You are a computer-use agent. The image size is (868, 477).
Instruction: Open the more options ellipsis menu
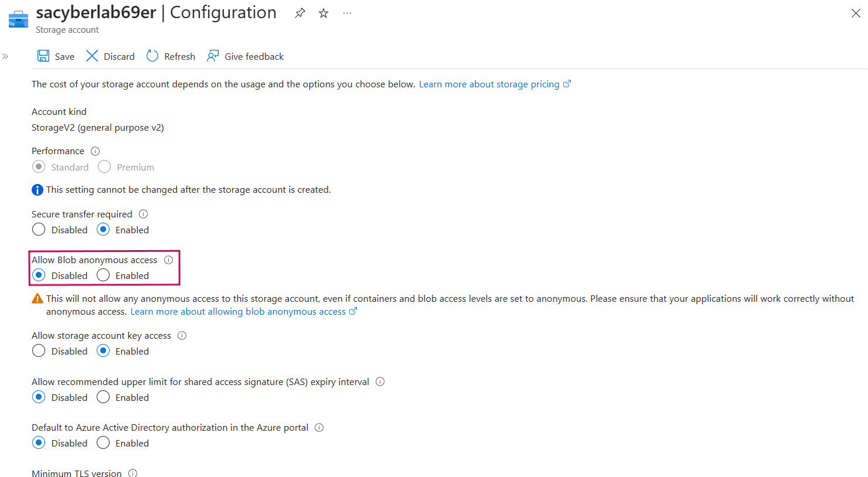click(346, 12)
